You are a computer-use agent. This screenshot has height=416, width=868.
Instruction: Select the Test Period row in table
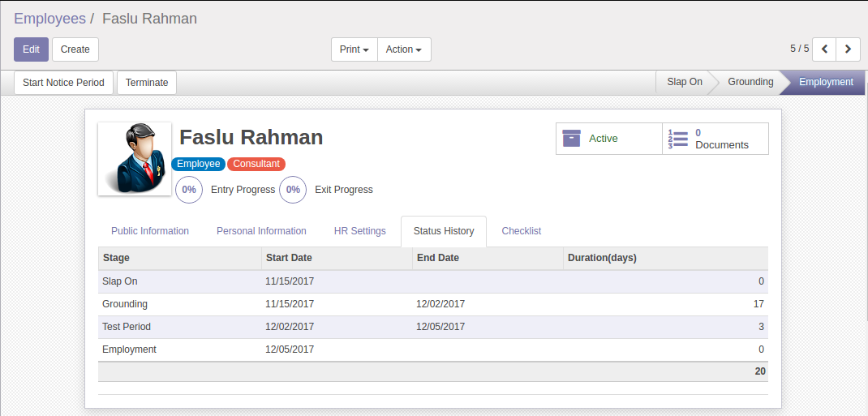pyautogui.click(x=433, y=327)
